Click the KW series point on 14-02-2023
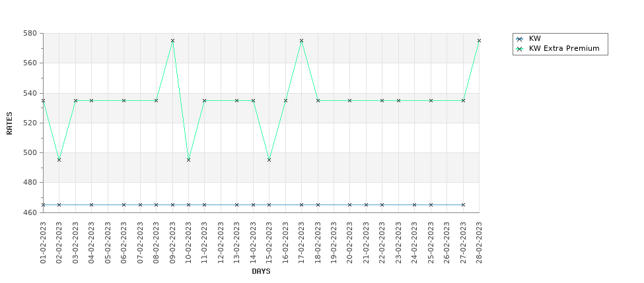 click(x=253, y=204)
